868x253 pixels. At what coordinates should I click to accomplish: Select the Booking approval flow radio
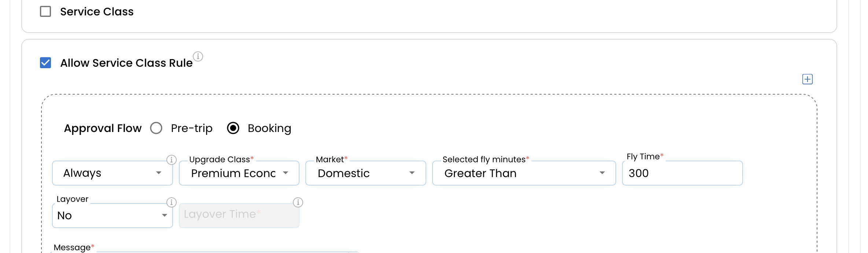click(x=233, y=128)
